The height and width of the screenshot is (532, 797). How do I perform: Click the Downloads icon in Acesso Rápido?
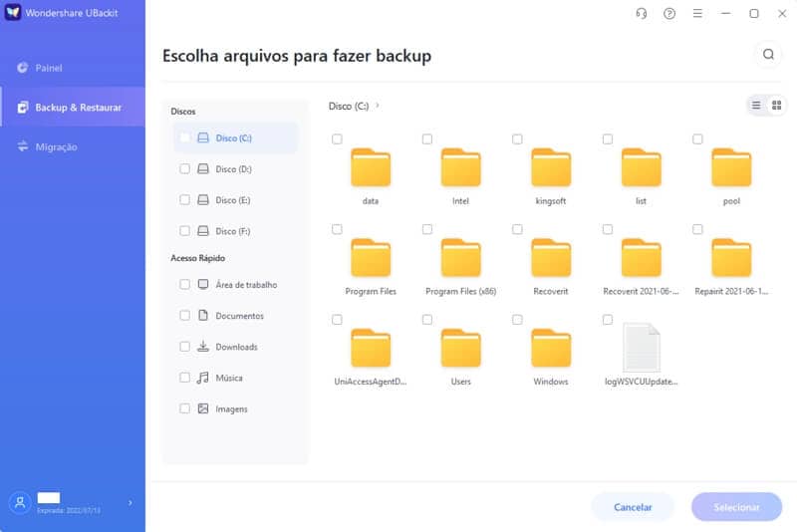click(x=203, y=347)
